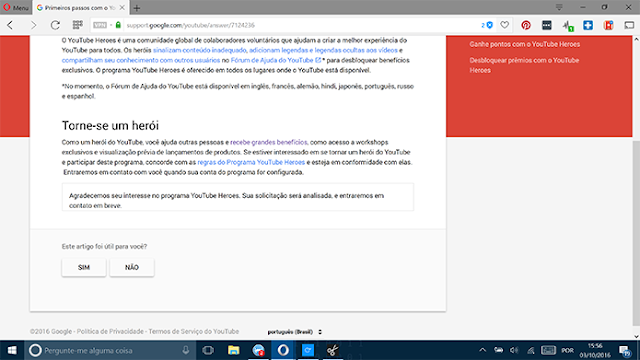Open Opera Speed Dial grid icon
Viewport: 640px width, 360px height.
(78, 25)
